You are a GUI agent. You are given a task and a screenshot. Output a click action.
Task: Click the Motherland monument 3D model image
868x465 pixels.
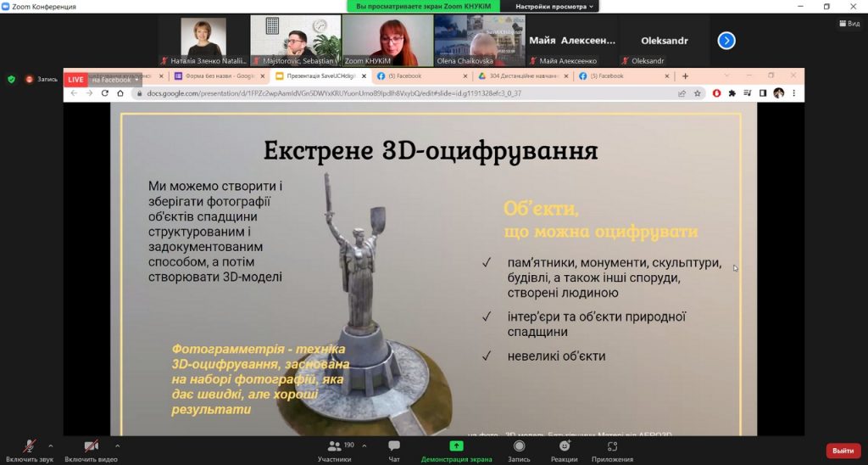(365, 305)
